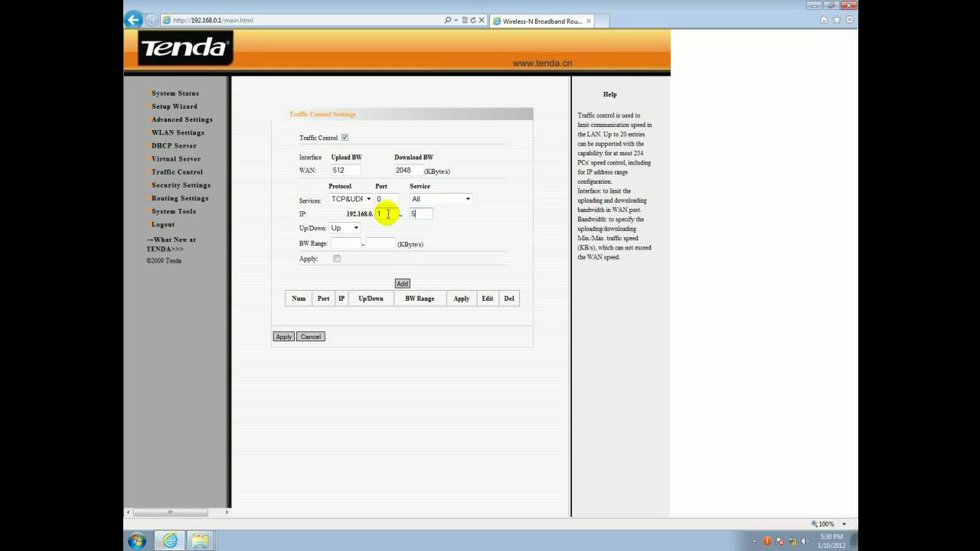Click the Port field showing 0
Viewport: 980px width, 551px height.
click(387, 199)
